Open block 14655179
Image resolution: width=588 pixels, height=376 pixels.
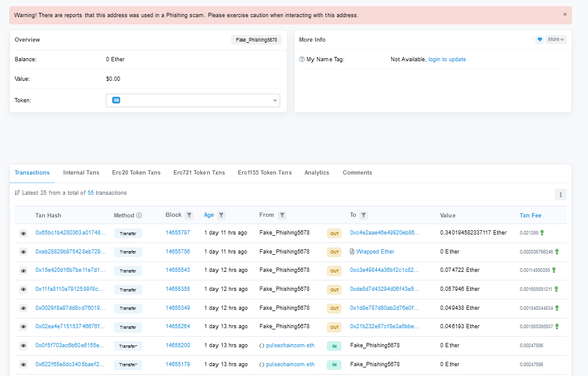pyautogui.click(x=178, y=364)
